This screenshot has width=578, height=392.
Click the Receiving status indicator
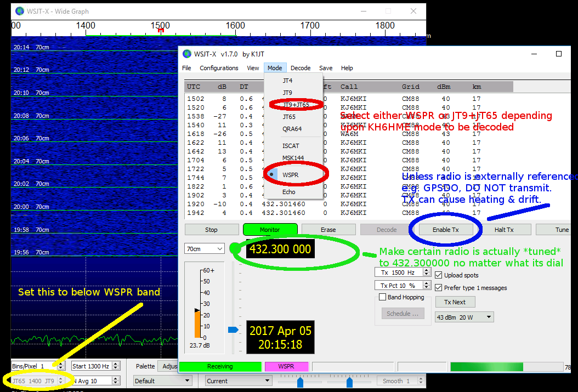(x=220, y=367)
